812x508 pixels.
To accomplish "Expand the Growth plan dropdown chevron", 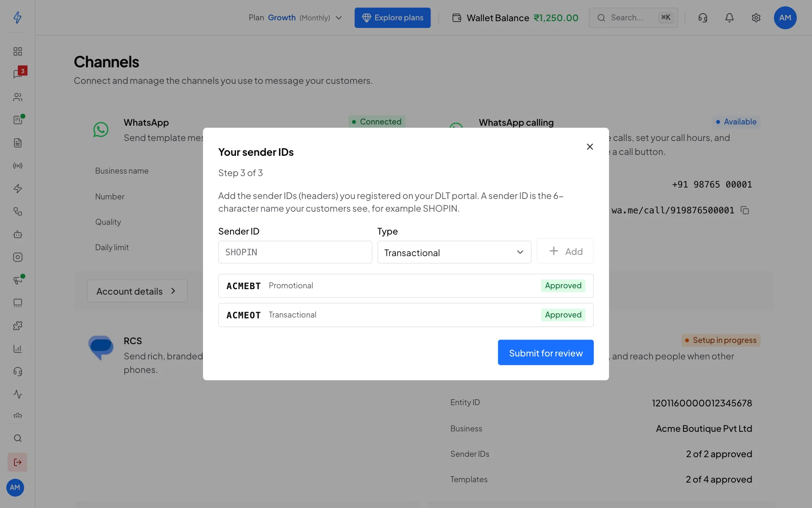I will pos(339,18).
